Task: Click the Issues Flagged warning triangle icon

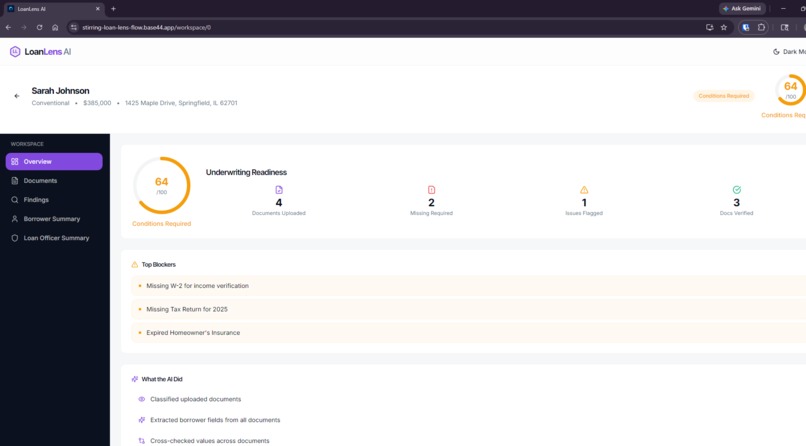Action: (x=584, y=190)
